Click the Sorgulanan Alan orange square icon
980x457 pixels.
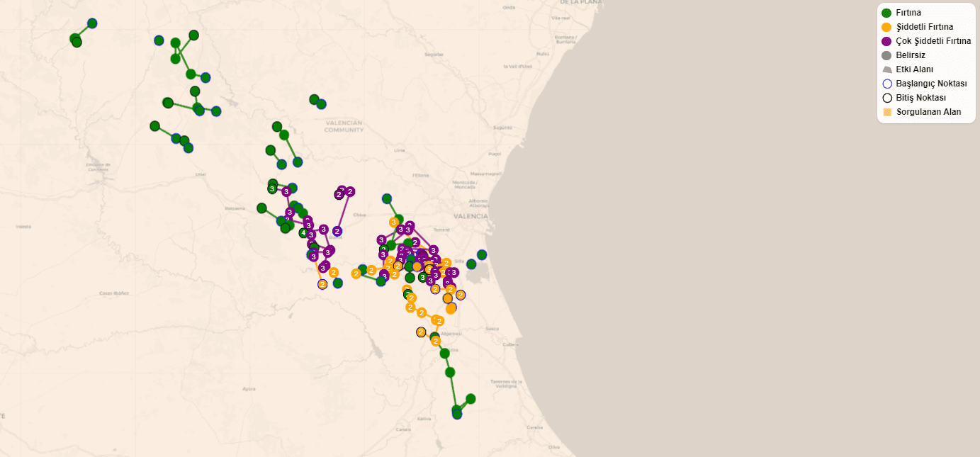click(886, 112)
